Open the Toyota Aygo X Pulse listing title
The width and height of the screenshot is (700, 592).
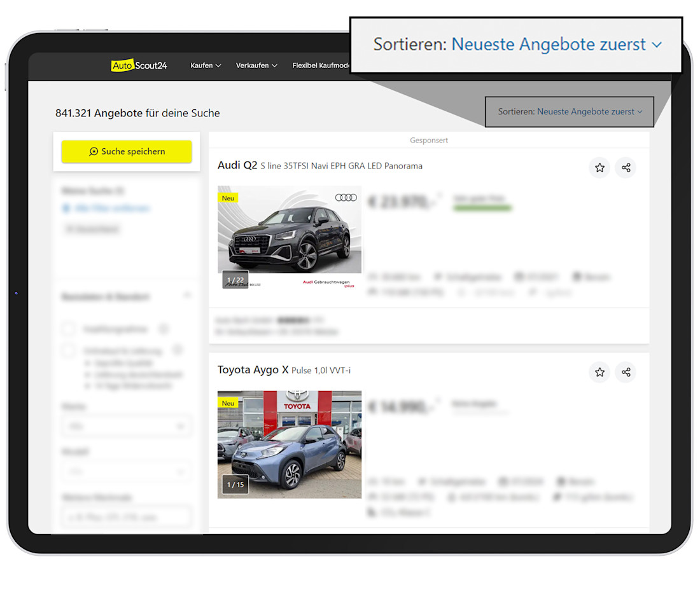[x=284, y=370]
